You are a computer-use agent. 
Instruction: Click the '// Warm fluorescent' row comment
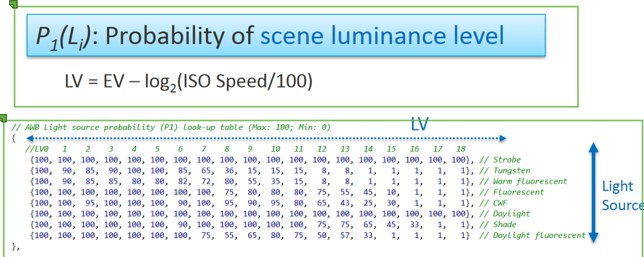pyautogui.click(x=523, y=181)
